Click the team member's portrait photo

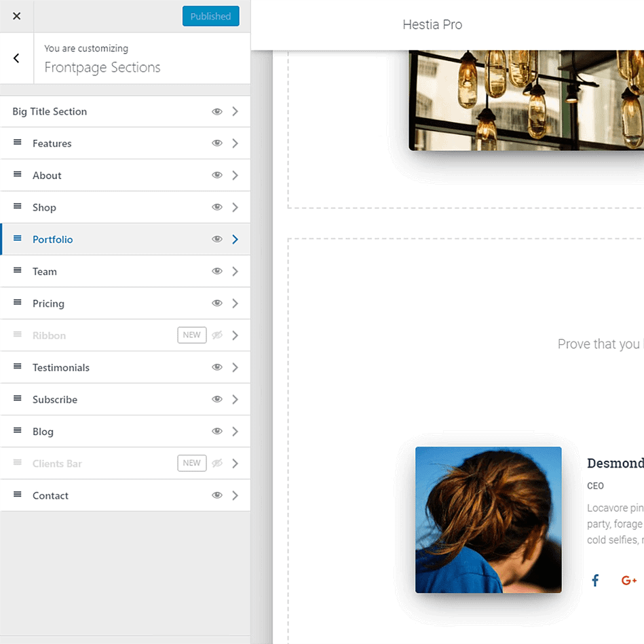(x=489, y=520)
